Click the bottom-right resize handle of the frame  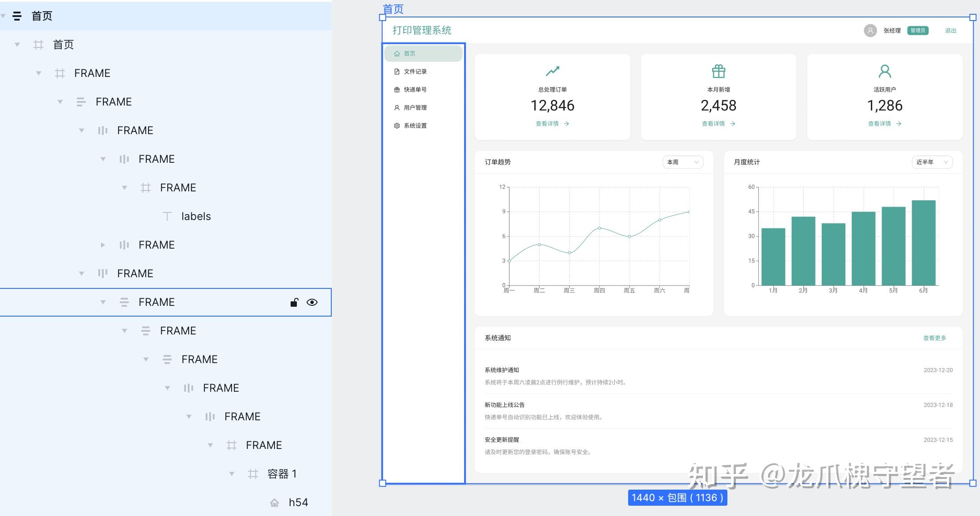tap(973, 483)
